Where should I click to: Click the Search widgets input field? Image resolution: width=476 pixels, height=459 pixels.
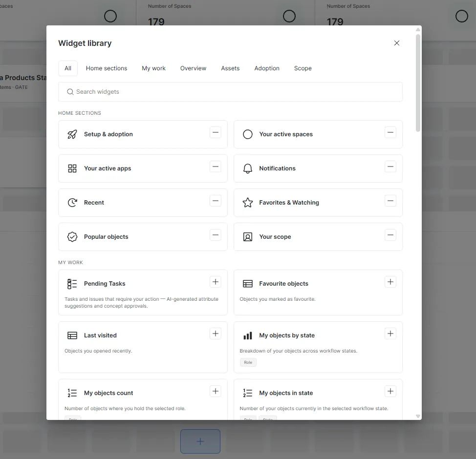(x=230, y=92)
